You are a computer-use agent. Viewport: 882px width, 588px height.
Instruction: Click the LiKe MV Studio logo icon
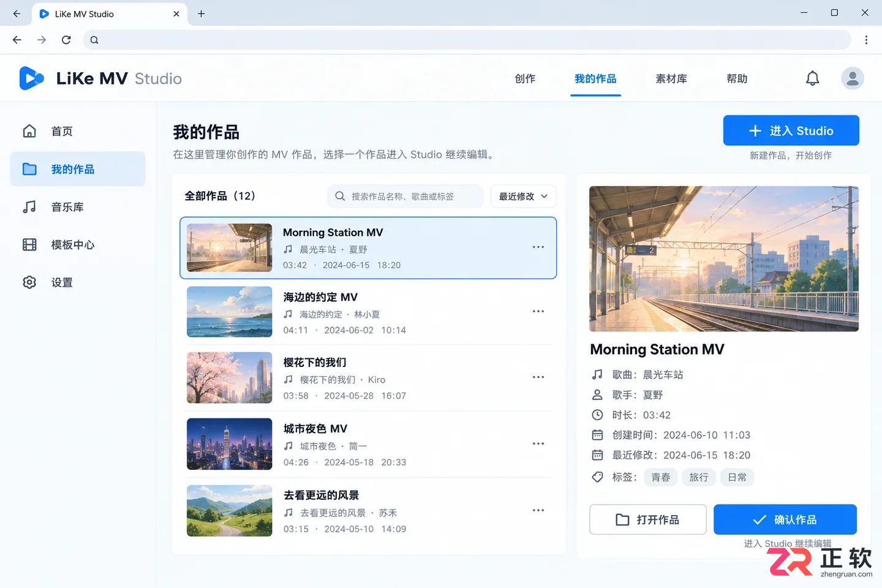click(x=31, y=78)
